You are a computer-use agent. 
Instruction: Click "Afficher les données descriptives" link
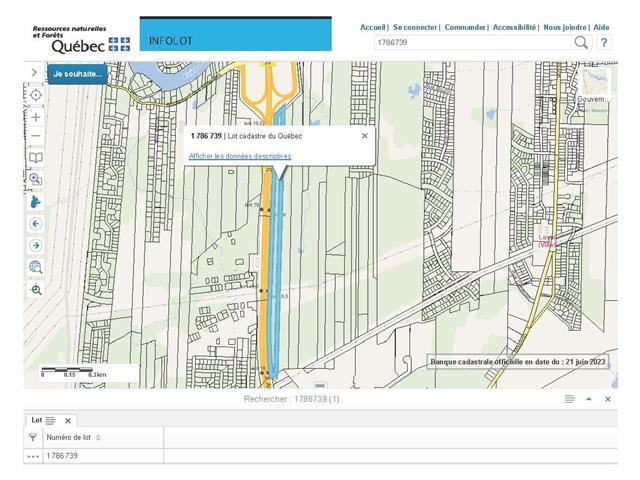(239, 156)
